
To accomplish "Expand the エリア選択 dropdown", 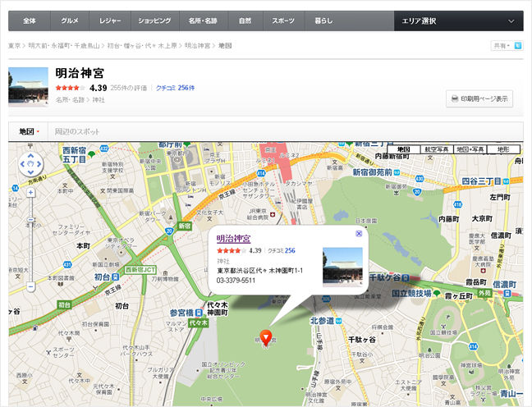I will pyautogui.click(x=459, y=21).
